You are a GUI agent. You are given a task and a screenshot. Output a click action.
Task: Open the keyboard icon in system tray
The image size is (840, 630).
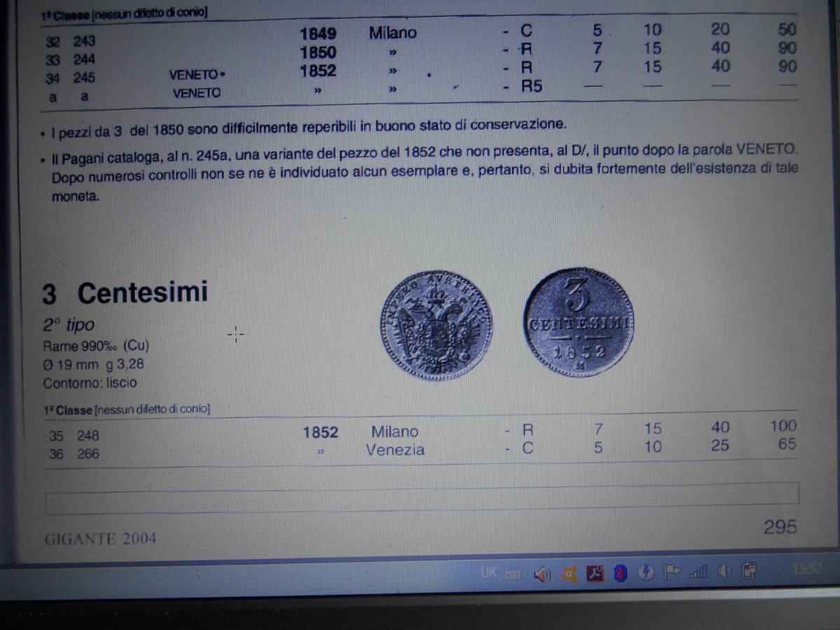point(512,574)
